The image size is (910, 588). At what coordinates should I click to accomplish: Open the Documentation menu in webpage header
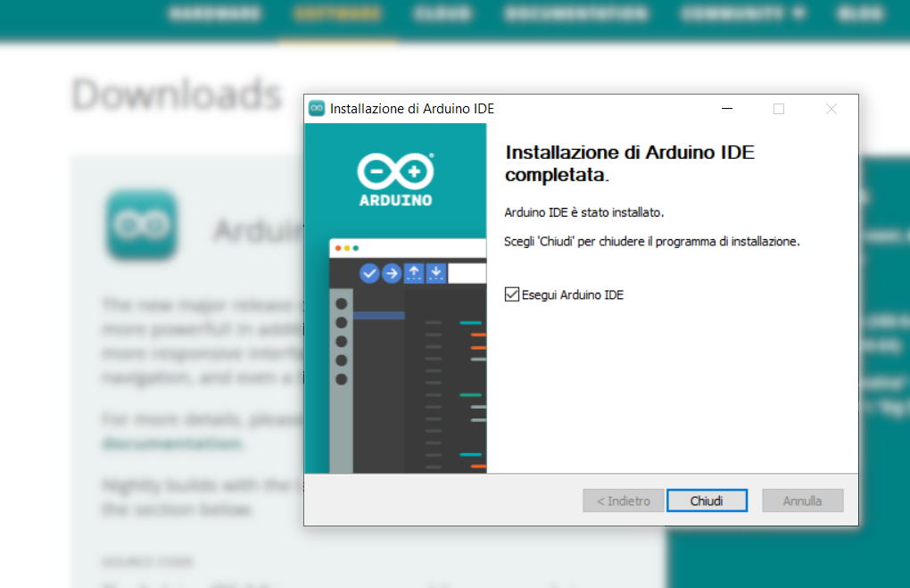(x=575, y=14)
